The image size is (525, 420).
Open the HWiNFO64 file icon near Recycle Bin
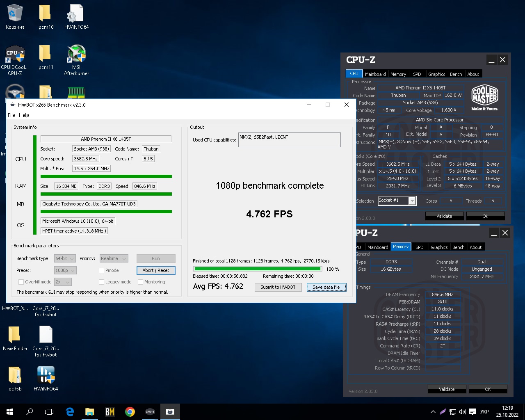click(76, 17)
